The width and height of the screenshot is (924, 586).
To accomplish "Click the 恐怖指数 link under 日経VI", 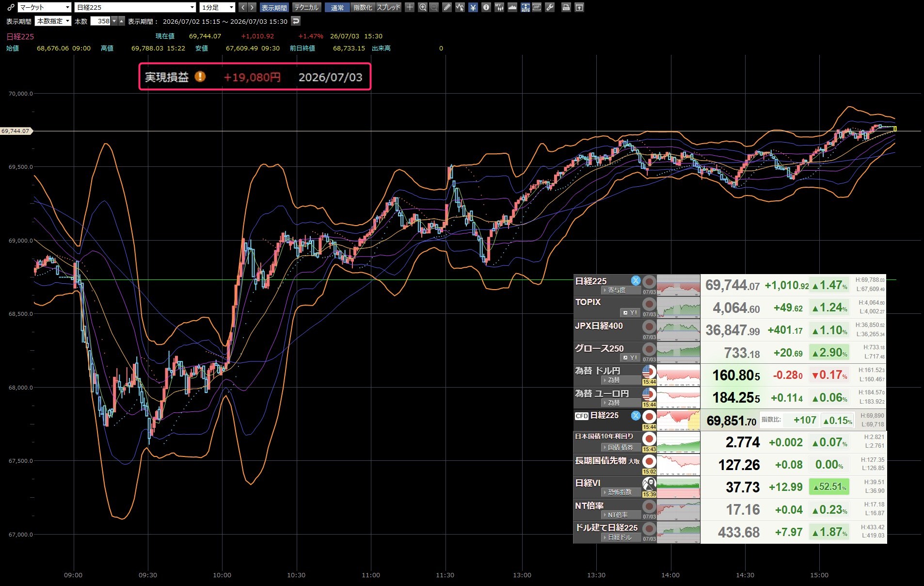I will coord(620,492).
